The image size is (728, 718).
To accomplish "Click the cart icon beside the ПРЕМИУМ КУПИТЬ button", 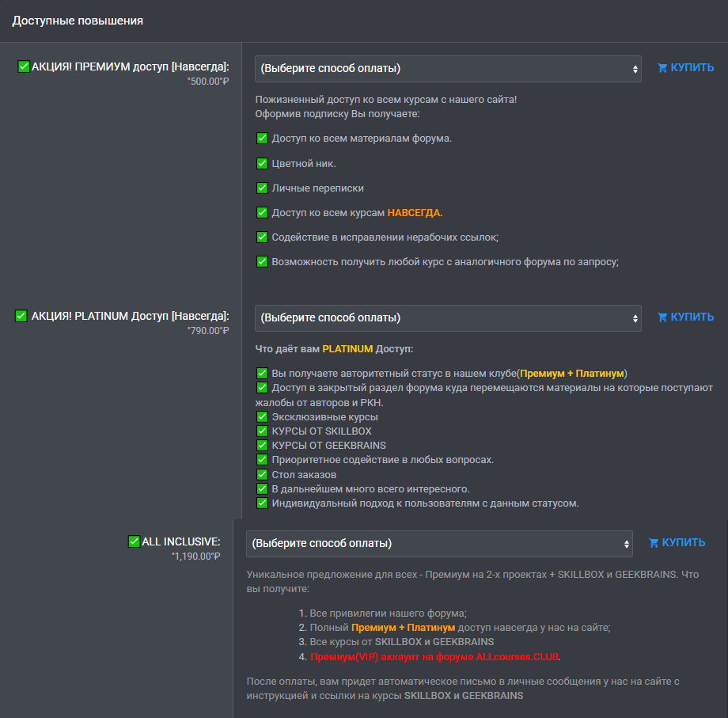I will click(662, 68).
